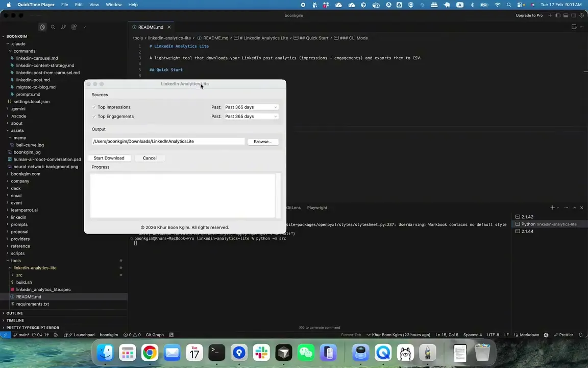This screenshot has height=368, width=588.
Task: Click the Browse... button
Action: 263,142
